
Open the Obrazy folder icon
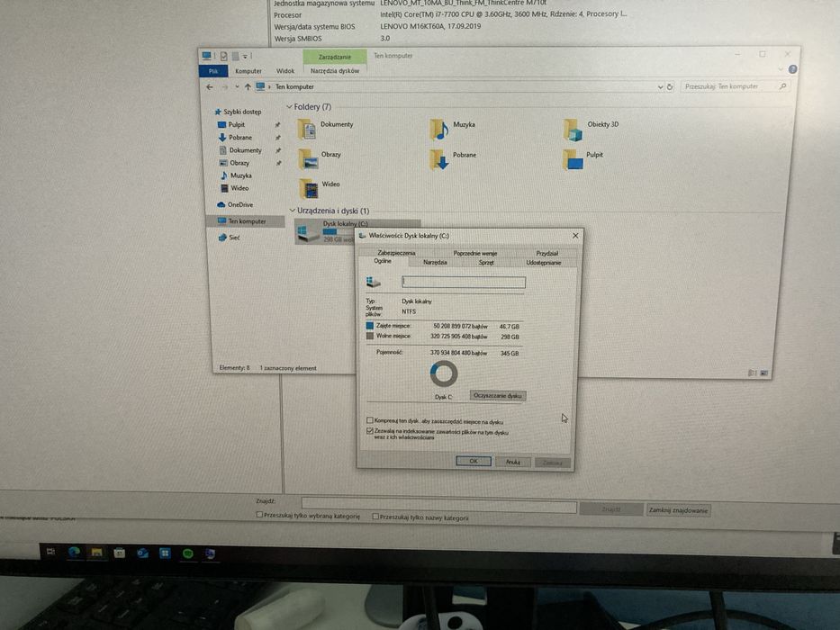point(308,159)
